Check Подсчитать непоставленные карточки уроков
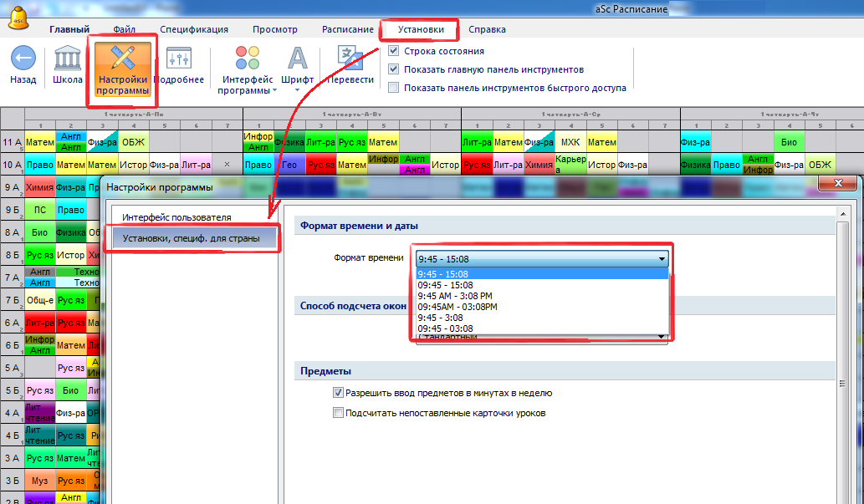Viewport: 864px width, 504px height. pyautogui.click(x=339, y=413)
